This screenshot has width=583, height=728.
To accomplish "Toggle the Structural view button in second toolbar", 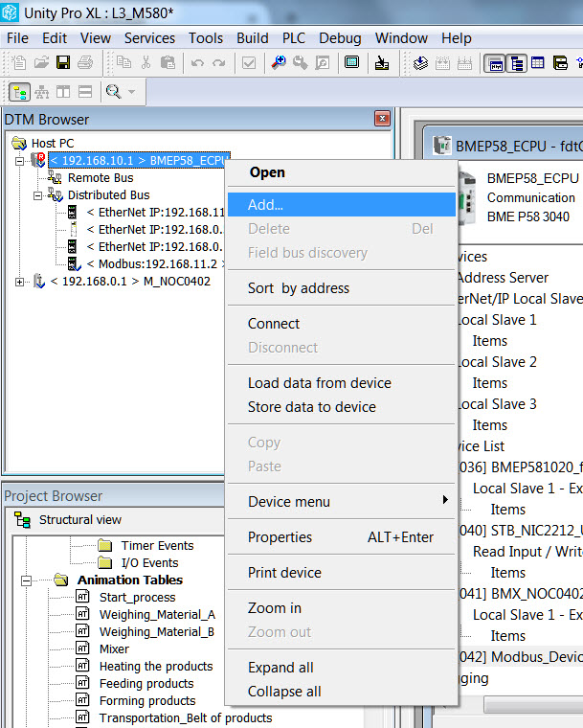I will point(19,92).
